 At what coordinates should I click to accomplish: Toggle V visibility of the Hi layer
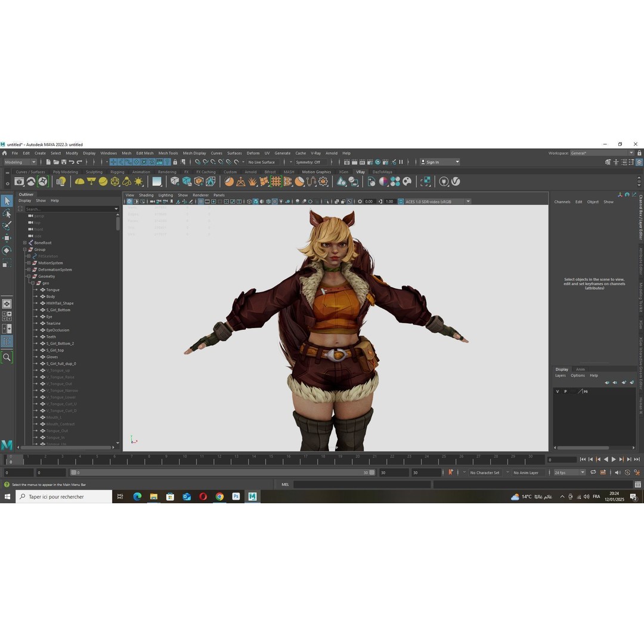(558, 391)
